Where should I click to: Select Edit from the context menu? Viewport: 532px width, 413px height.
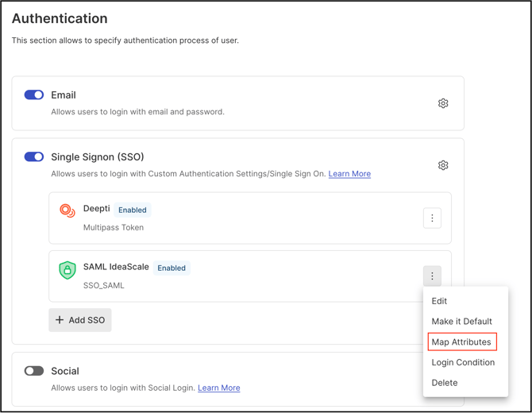point(439,301)
